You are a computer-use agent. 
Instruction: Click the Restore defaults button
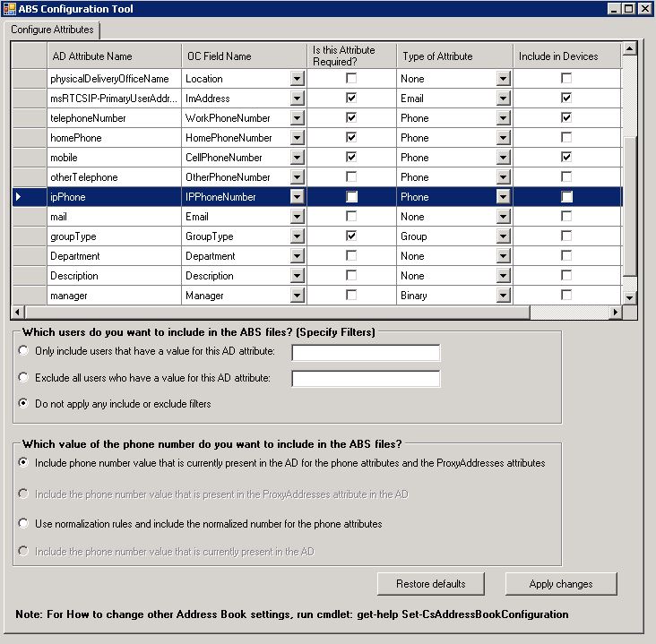431,584
